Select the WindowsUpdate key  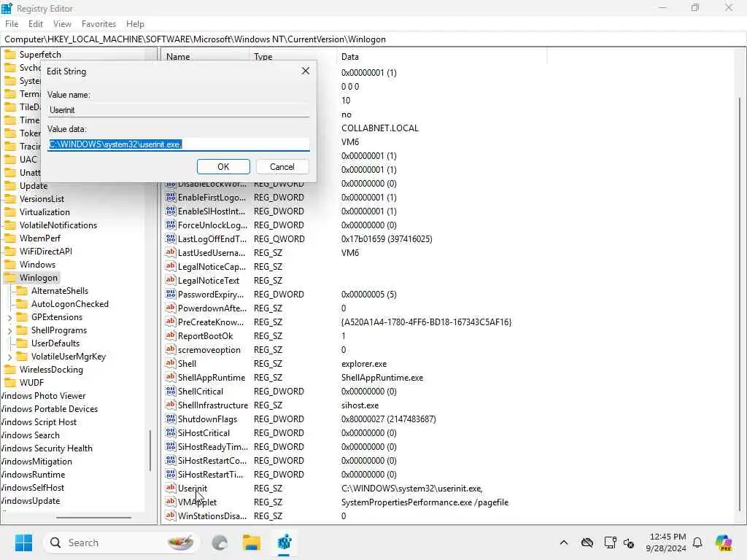click(31, 501)
